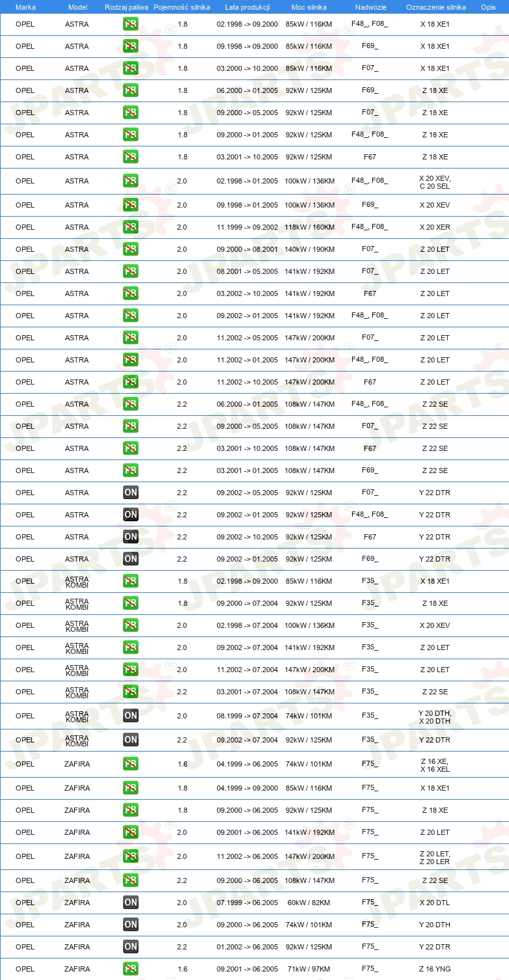Click petrol icon in Zafira 71kW / 97KM row
Viewport: 509px width, 980px height.
pyautogui.click(x=130, y=969)
